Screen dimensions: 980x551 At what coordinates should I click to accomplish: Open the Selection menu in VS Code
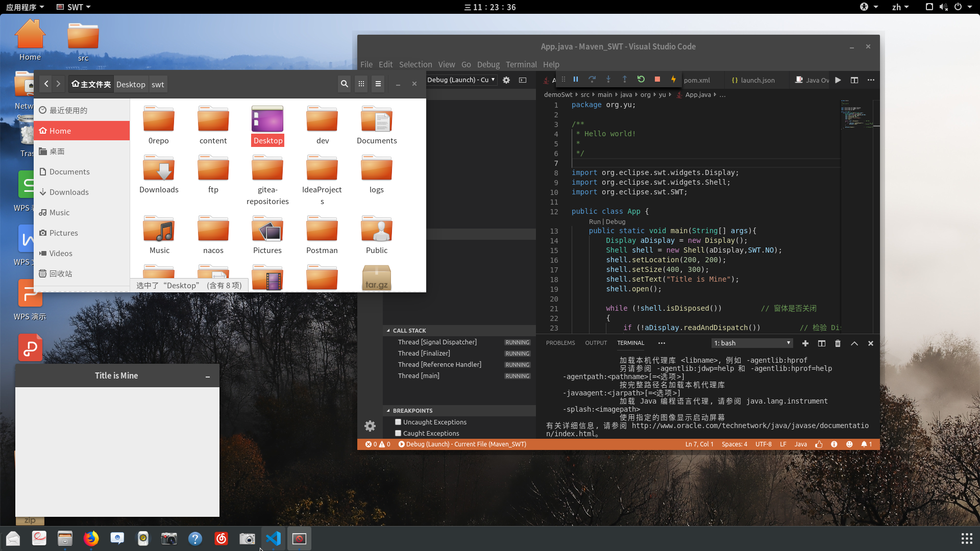415,65
